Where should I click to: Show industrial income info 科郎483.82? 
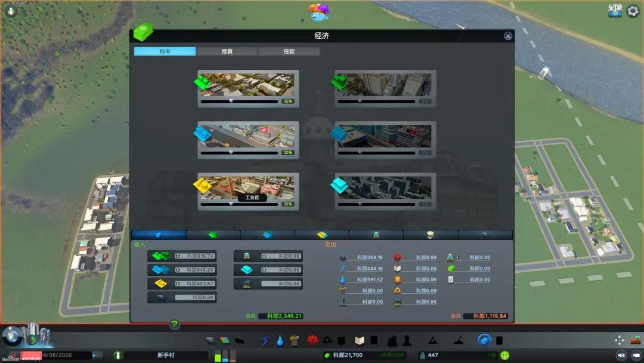click(178, 284)
